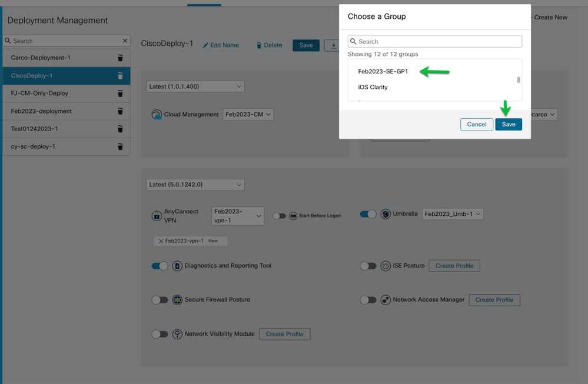The image size is (588, 384).
Task: Select FJ-CM-Only-Deploy deployment
Action: point(67,94)
